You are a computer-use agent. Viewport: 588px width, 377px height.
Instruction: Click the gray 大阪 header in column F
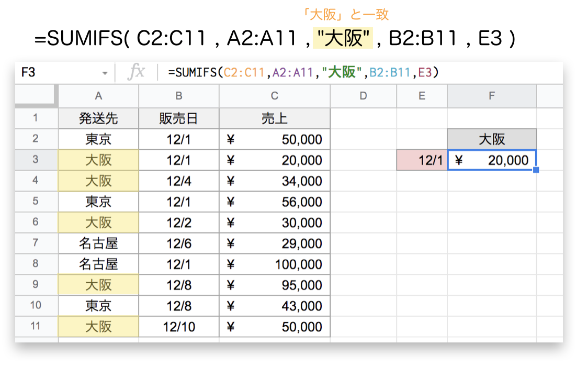[492, 139]
